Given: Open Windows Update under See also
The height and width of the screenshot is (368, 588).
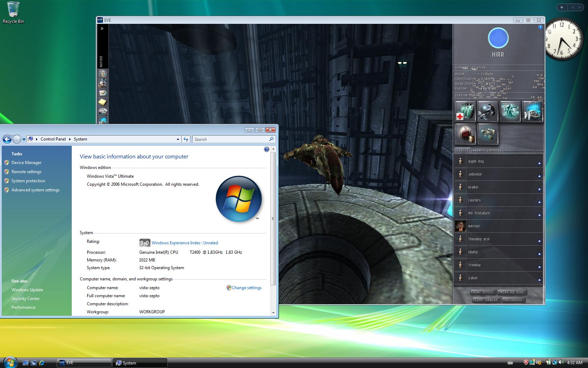Looking at the screenshot, I should [27, 290].
